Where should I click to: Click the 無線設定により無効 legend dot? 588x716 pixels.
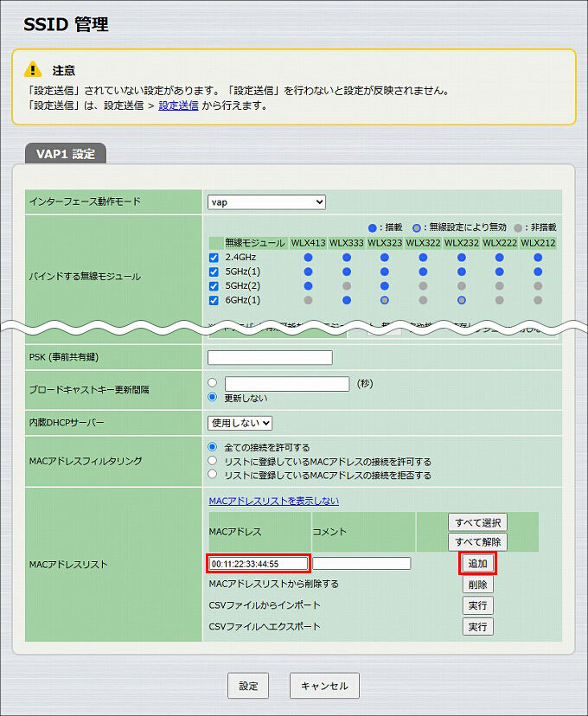tap(416, 228)
